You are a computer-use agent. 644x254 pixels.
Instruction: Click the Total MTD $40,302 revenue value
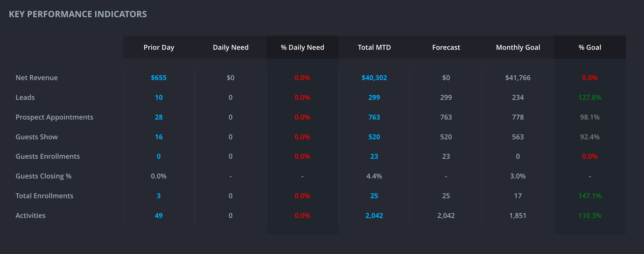374,78
